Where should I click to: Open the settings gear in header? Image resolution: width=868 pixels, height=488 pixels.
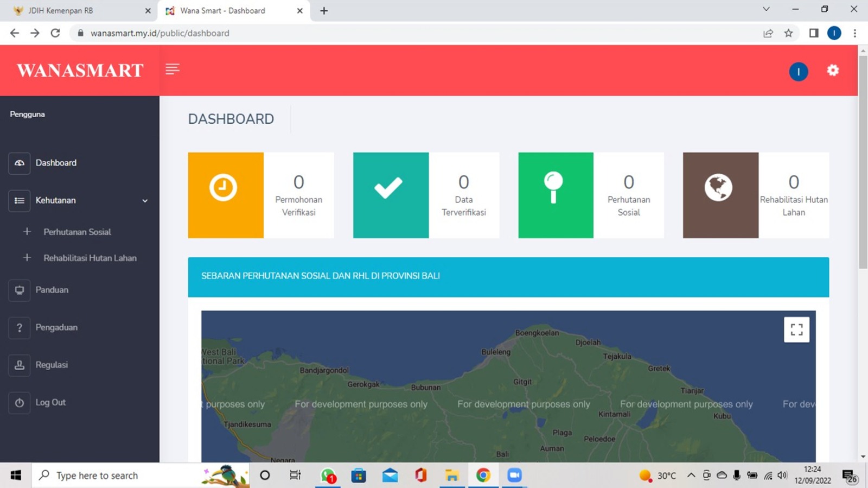[x=833, y=71]
